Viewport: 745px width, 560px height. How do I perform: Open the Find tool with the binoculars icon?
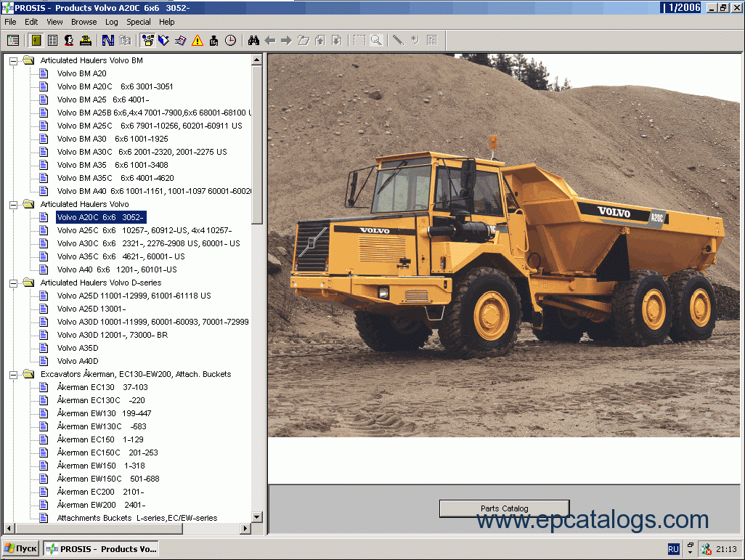point(252,40)
